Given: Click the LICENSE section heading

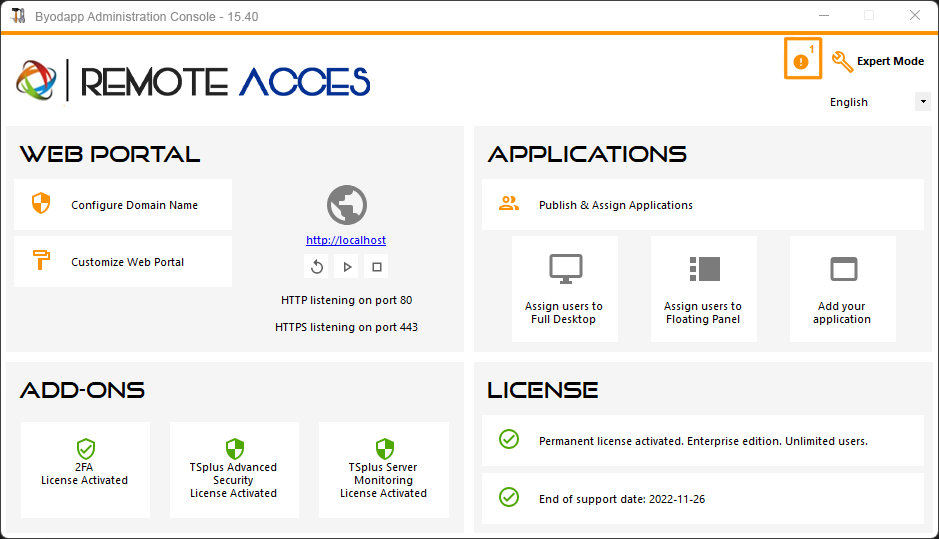Looking at the screenshot, I should (x=543, y=390).
